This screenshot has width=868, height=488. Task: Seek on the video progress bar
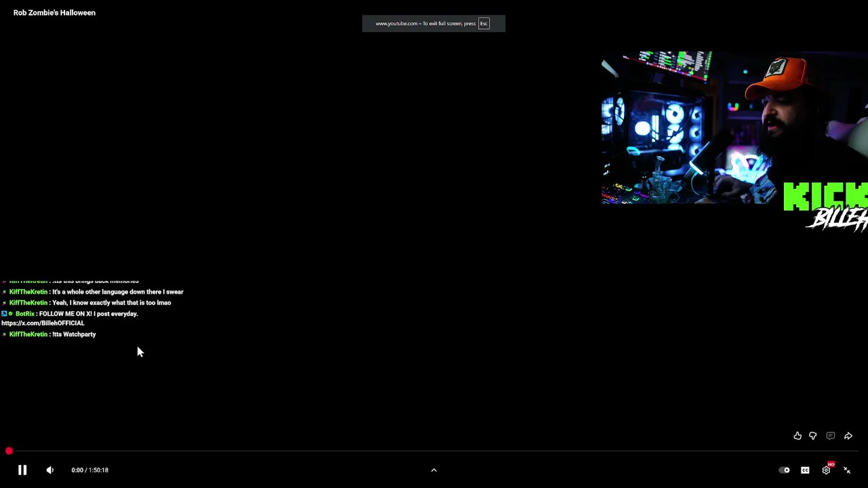(x=434, y=451)
